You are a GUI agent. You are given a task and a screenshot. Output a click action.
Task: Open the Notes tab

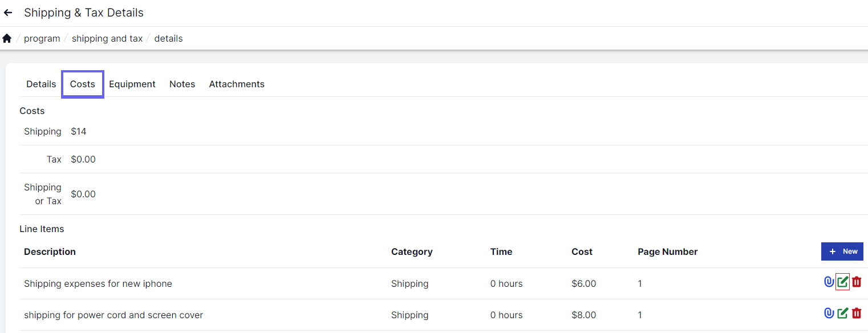click(x=182, y=84)
